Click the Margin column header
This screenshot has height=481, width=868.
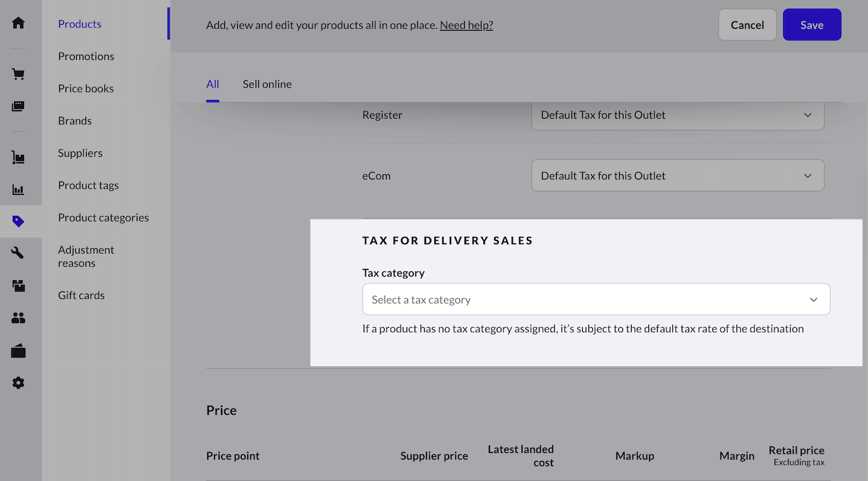tap(737, 456)
